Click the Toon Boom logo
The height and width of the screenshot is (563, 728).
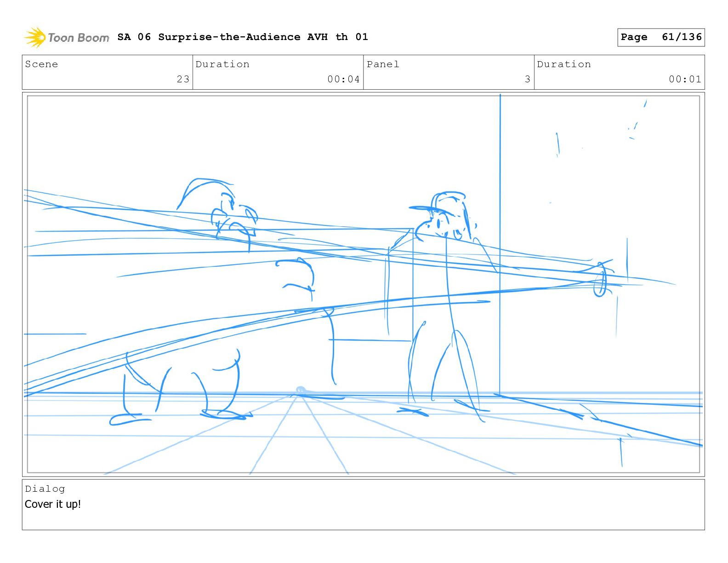pos(67,37)
